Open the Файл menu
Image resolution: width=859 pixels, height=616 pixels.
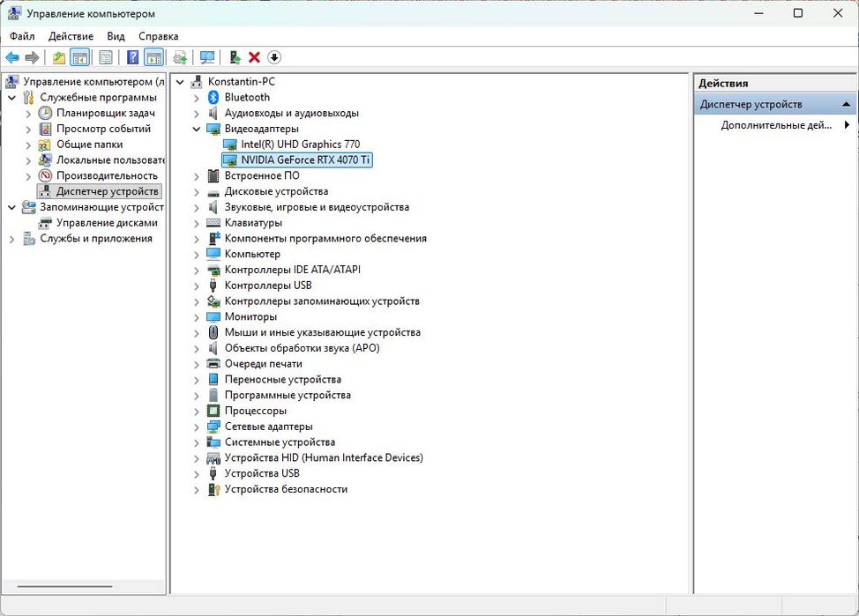click(x=22, y=36)
